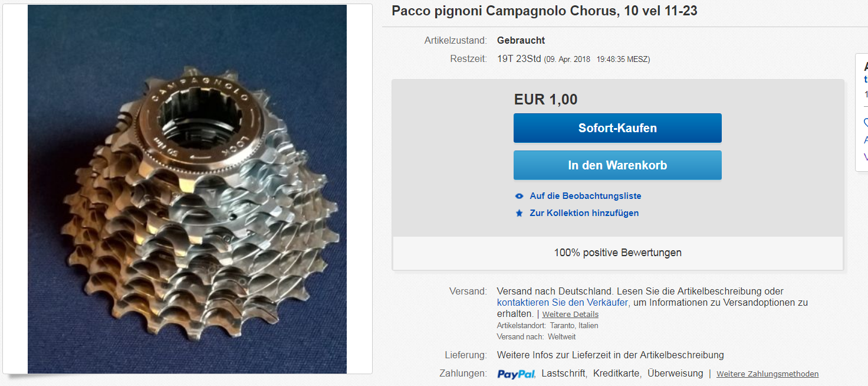Click the star icon for the collection

519,213
